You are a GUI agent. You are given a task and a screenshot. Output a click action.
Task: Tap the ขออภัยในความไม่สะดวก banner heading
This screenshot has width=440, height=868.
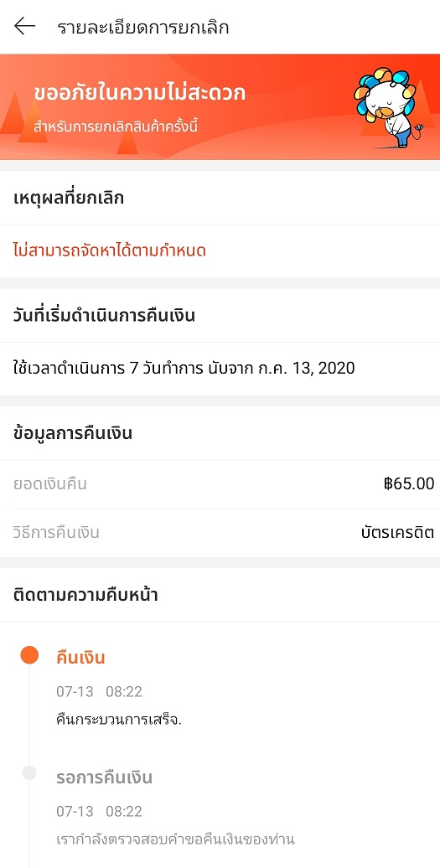tap(139, 93)
